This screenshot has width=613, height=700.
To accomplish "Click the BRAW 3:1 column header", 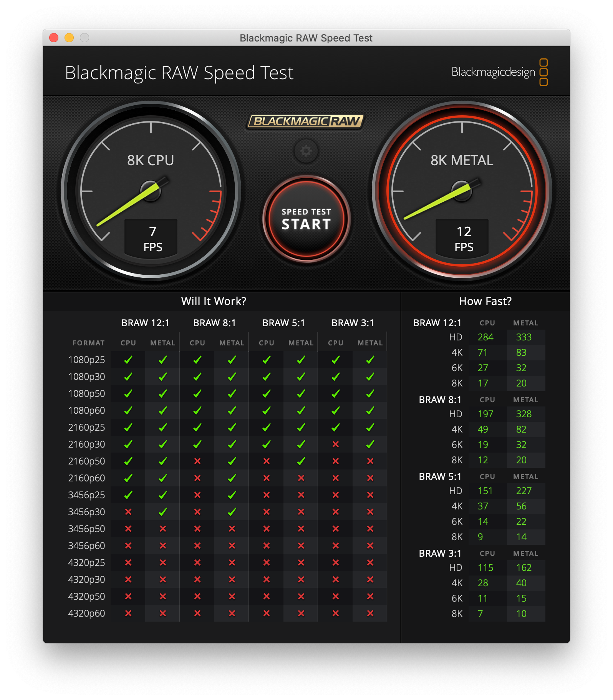I will (353, 323).
